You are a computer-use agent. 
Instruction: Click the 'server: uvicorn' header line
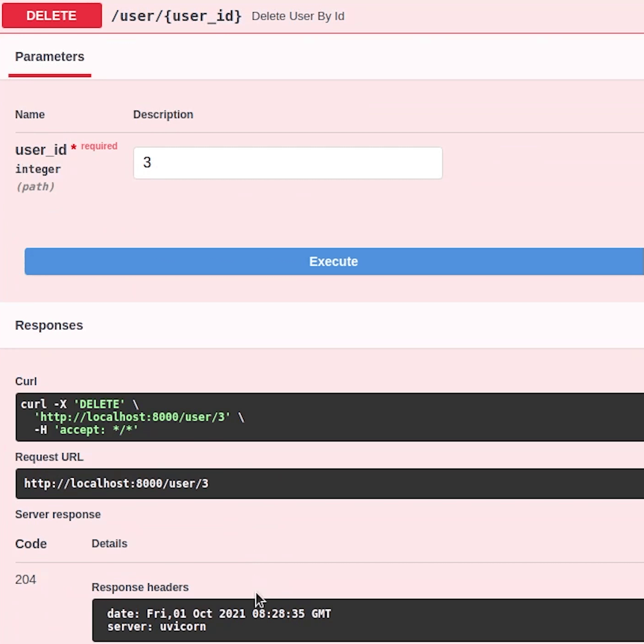click(x=156, y=627)
